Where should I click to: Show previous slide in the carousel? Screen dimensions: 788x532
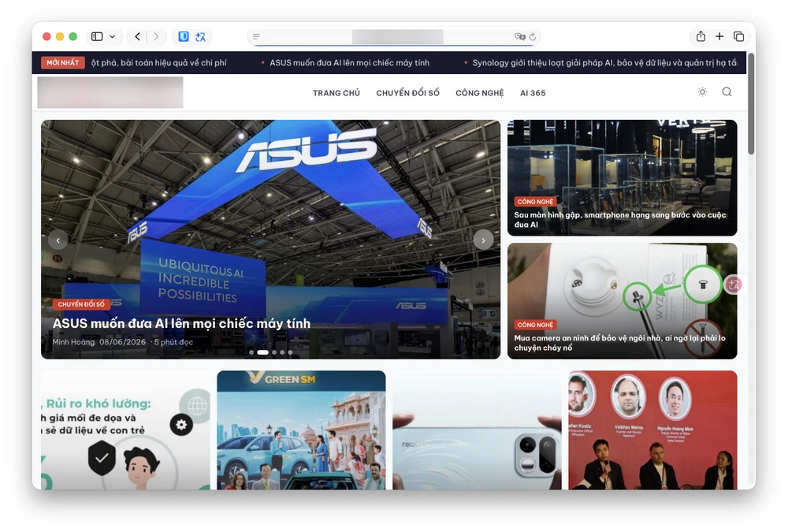pos(58,240)
